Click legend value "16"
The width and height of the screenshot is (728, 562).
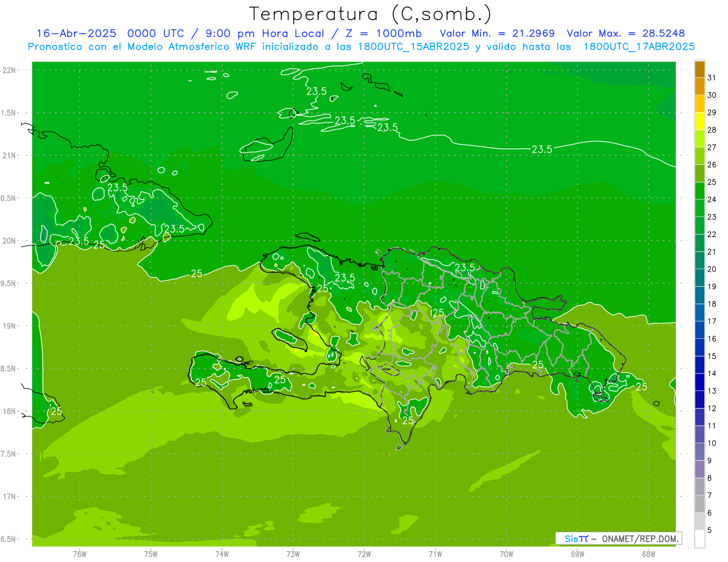tap(712, 338)
